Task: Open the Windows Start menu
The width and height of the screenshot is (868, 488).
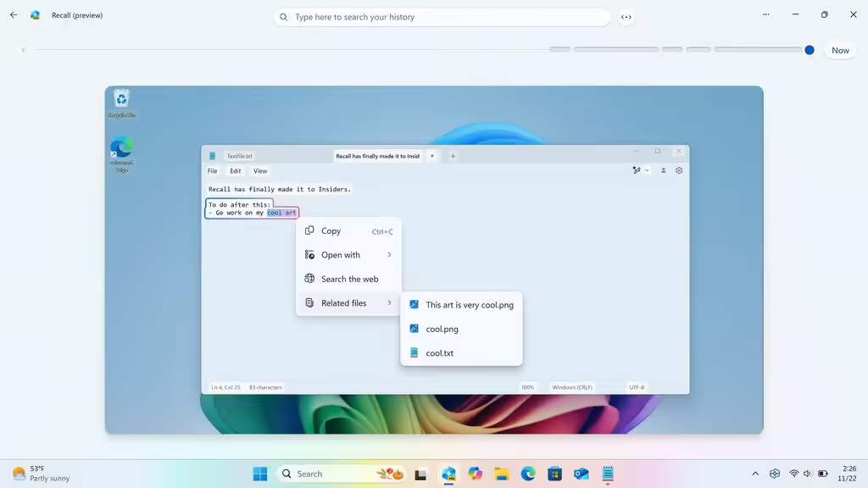Action: click(260, 474)
